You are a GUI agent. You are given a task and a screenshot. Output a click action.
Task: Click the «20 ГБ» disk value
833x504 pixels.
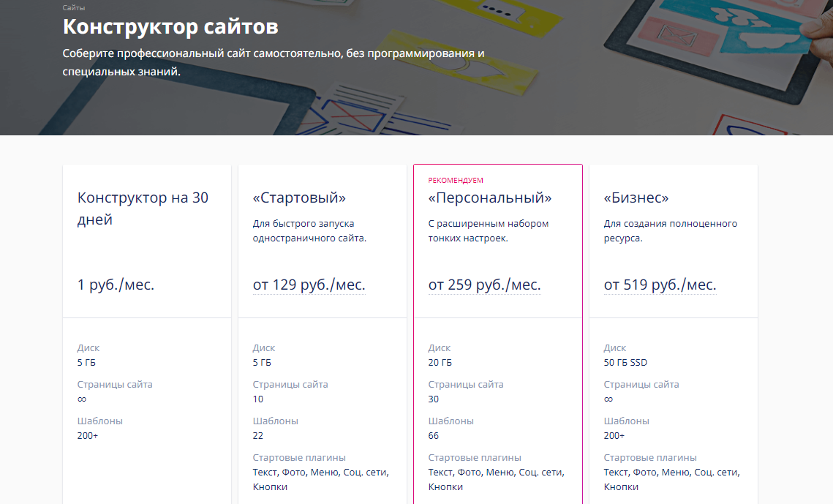440,363
